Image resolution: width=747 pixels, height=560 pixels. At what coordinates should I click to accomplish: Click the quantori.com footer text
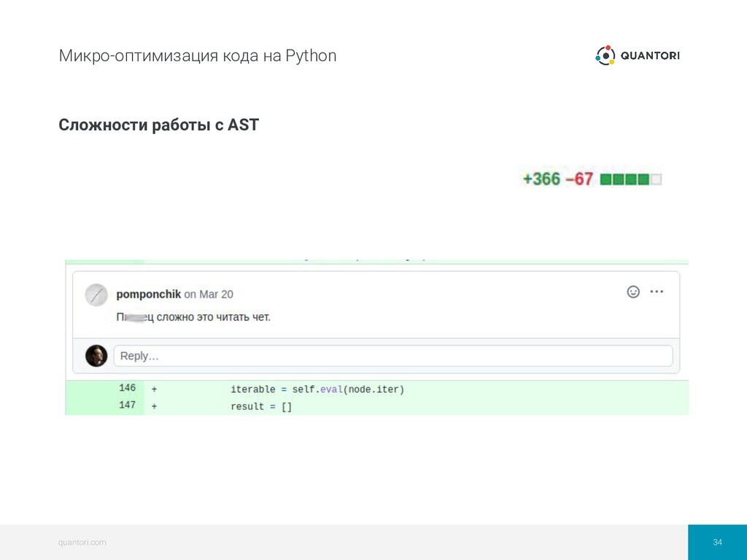click(x=82, y=542)
